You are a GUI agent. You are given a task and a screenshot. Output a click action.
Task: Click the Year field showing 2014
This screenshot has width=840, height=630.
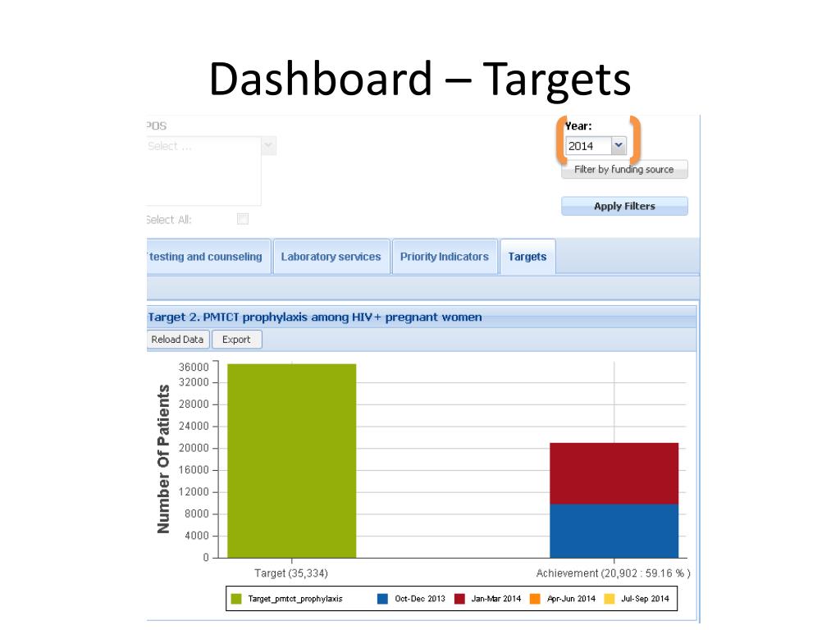pos(588,145)
